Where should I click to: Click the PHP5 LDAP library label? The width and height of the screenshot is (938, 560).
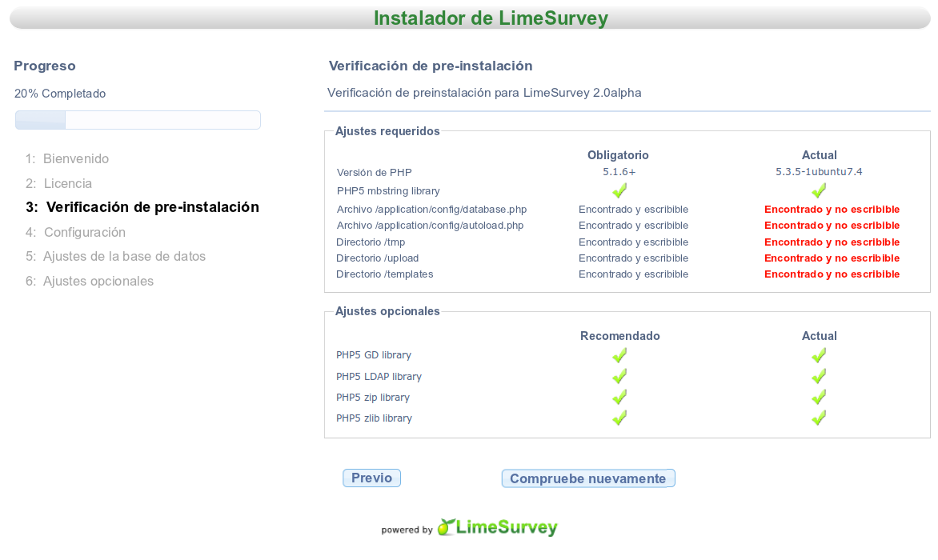point(379,376)
